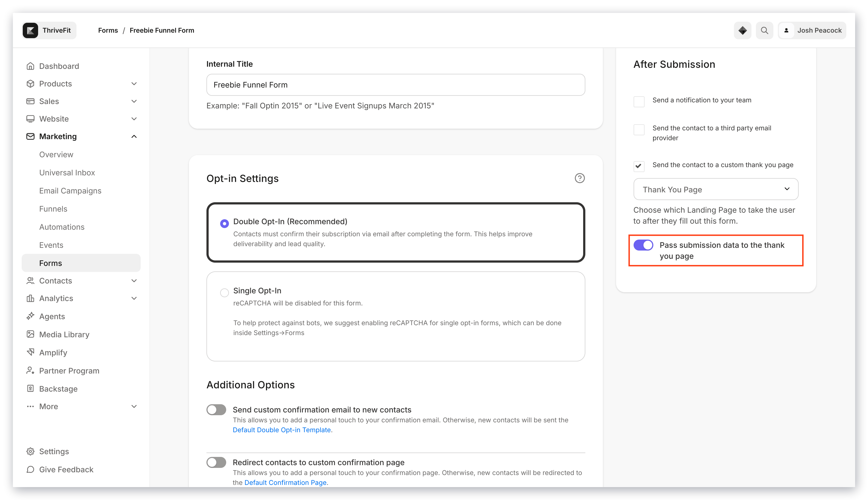Open Default Confirmation Page link
This screenshot has width=868, height=500.
(x=285, y=482)
